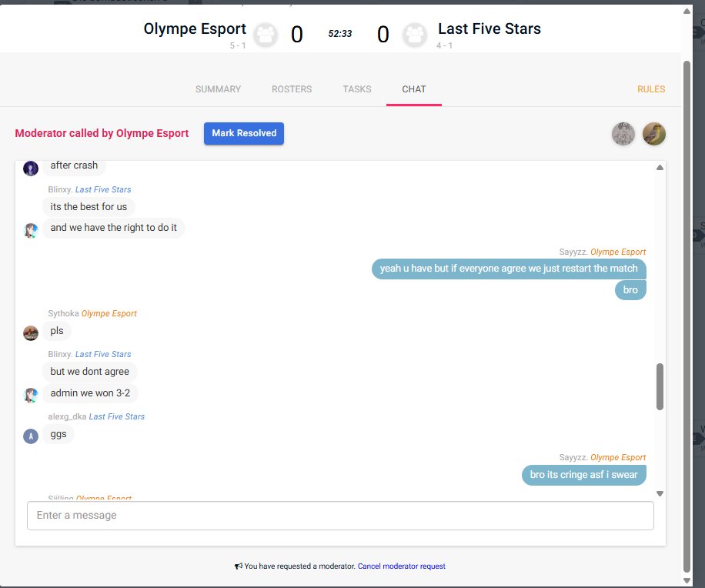Click message 'admin we won 3-2'
Image resolution: width=705 pixels, height=588 pixels.
90,393
